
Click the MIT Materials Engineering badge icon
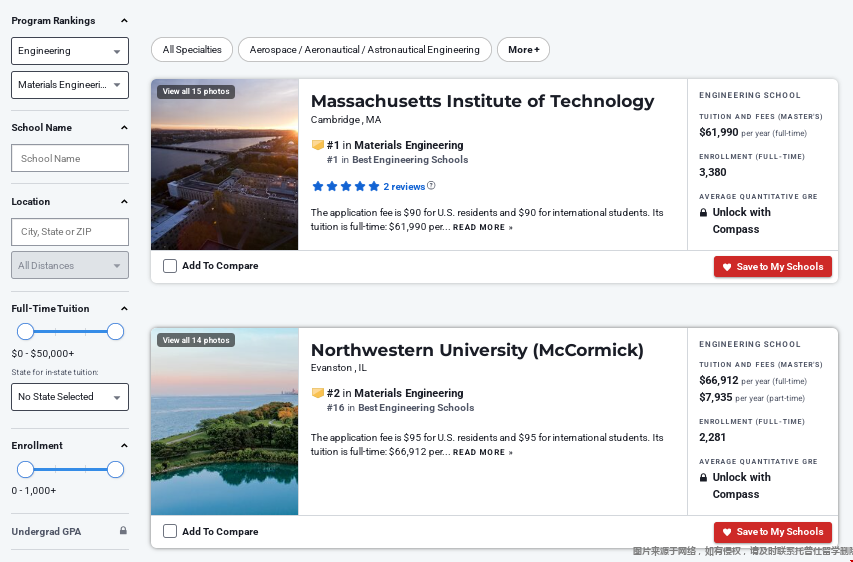[x=318, y=145]
